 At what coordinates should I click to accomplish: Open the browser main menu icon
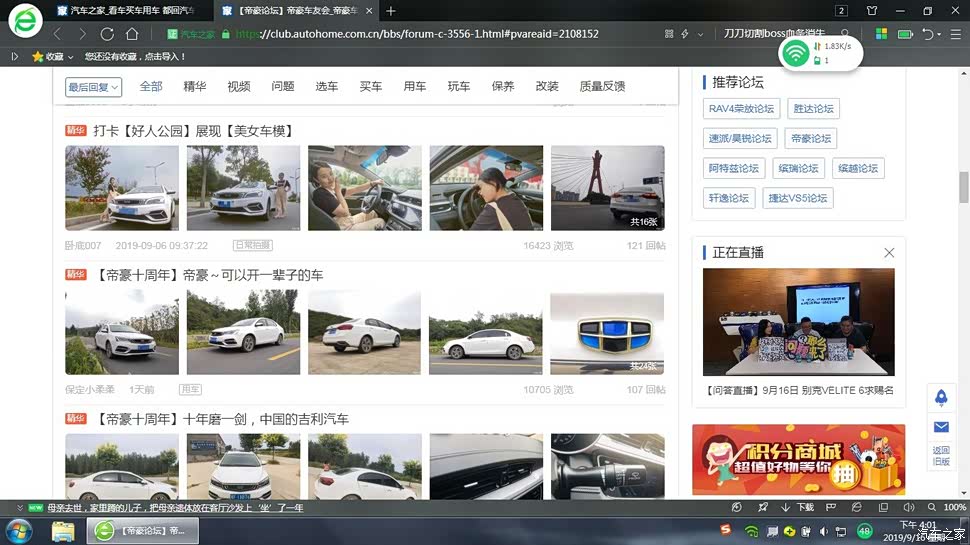click(x=956, y=34)
